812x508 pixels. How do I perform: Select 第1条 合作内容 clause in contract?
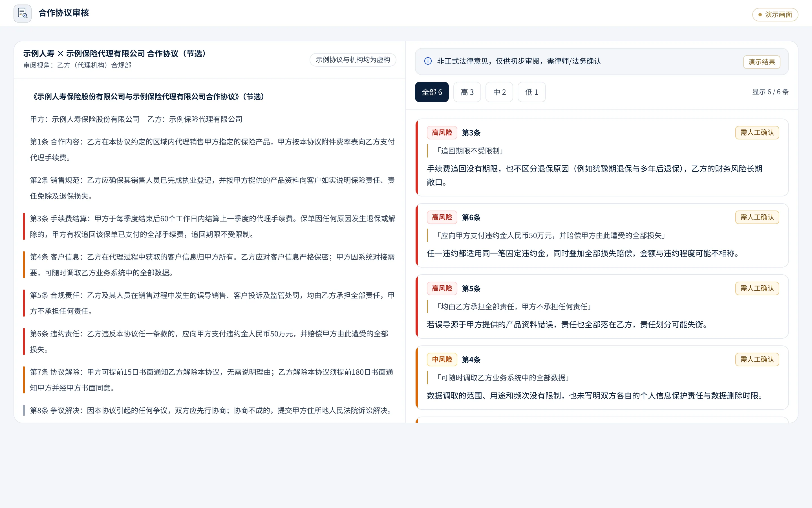point(212,150)
